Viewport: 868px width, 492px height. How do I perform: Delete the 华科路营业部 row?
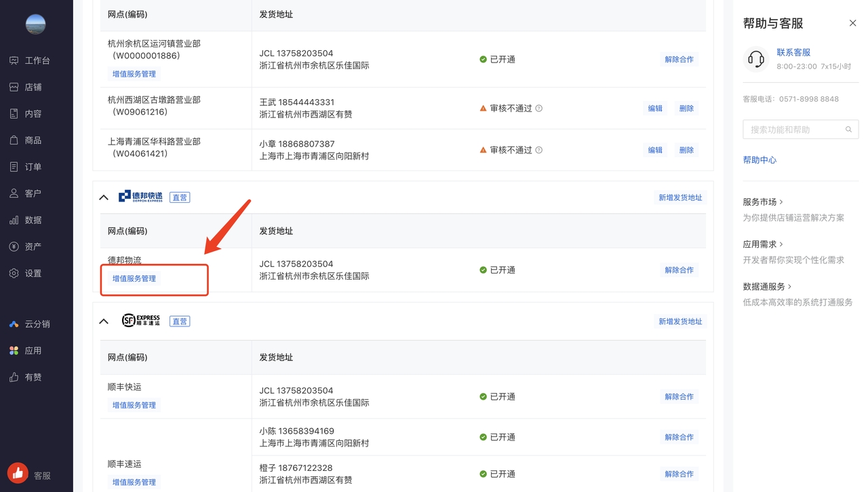point(686,150)
